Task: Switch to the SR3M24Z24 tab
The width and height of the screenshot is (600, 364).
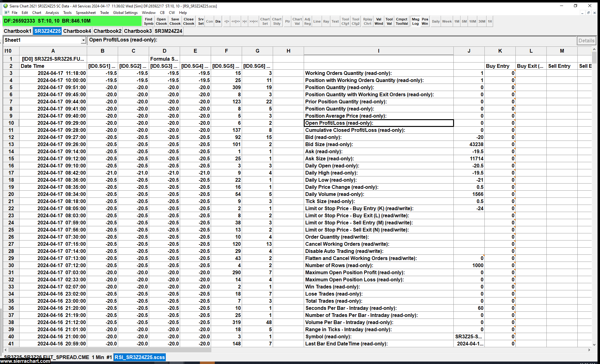Action: [x=168, y=31]
